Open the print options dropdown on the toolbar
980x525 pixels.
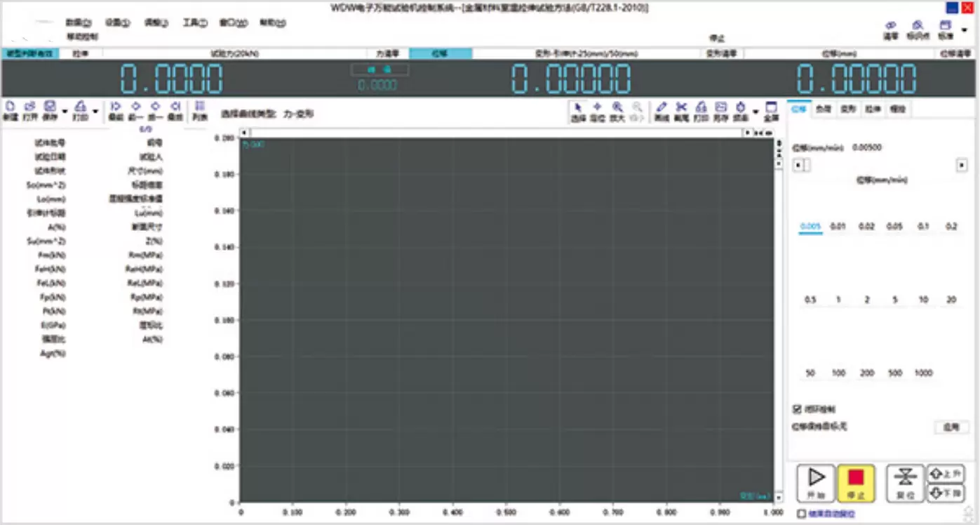point(95,111)
